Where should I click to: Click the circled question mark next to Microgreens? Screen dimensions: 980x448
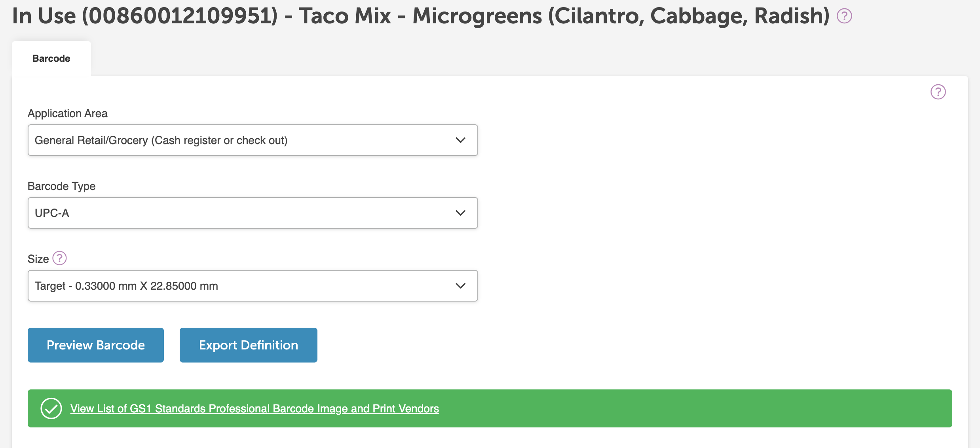pos(844,17)
